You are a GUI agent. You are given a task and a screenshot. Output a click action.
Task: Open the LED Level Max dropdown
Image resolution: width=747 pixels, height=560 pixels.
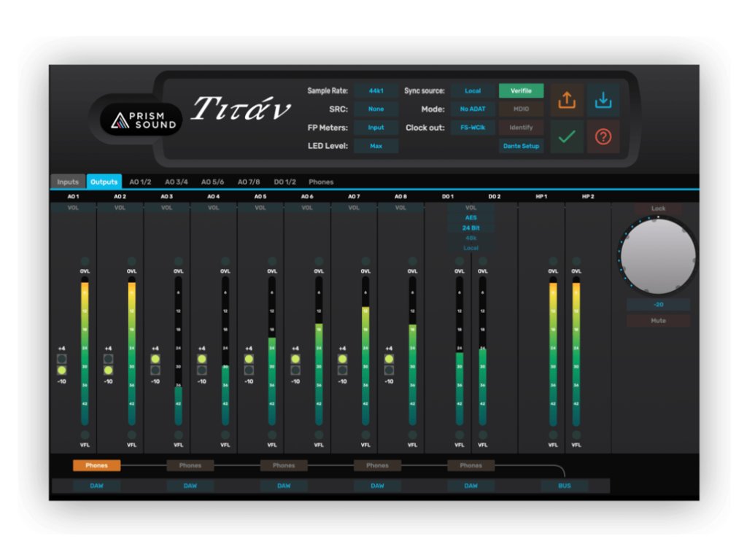click(x=376, y=146)
